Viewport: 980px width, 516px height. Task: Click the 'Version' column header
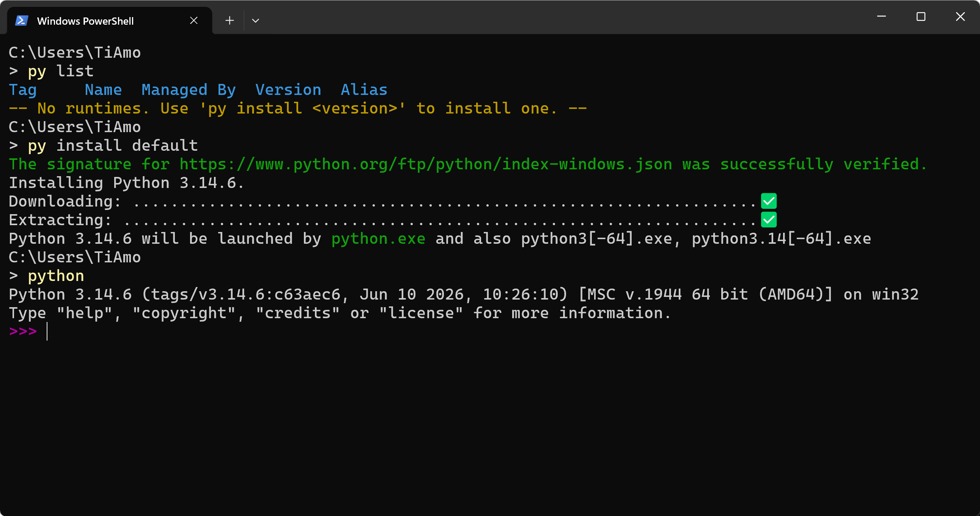coord(288,90)
